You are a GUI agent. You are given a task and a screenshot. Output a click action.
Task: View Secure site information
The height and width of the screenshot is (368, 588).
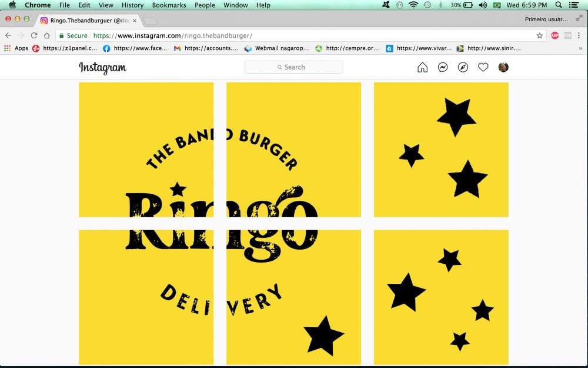click(73, 36)
